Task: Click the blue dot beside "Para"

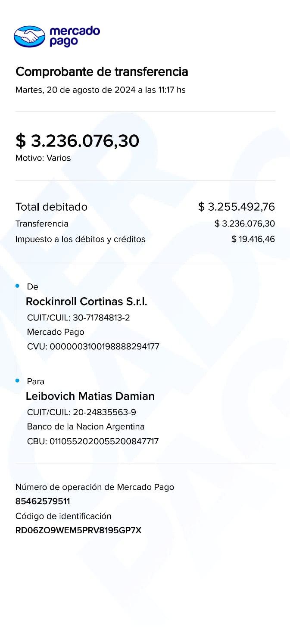Action: [x=17, y=381]
